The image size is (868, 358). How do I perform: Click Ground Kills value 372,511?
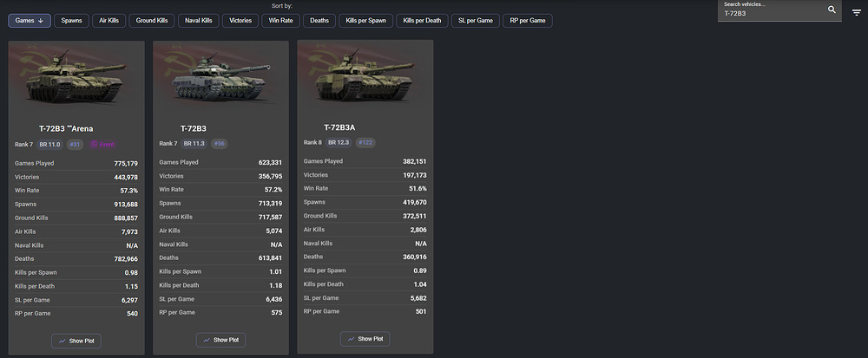pos(415,216)
